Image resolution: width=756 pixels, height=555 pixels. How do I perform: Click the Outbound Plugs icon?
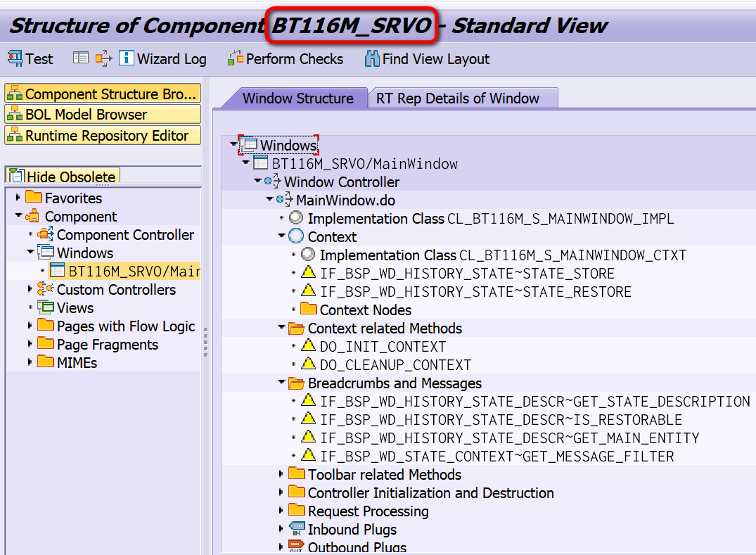click(x=296, y=546)
